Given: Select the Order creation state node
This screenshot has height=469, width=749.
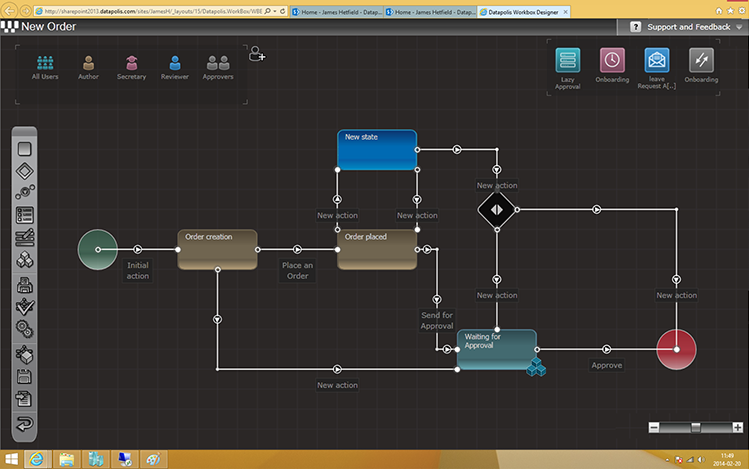Looking at the screenshot, I should tap(217, 249).
